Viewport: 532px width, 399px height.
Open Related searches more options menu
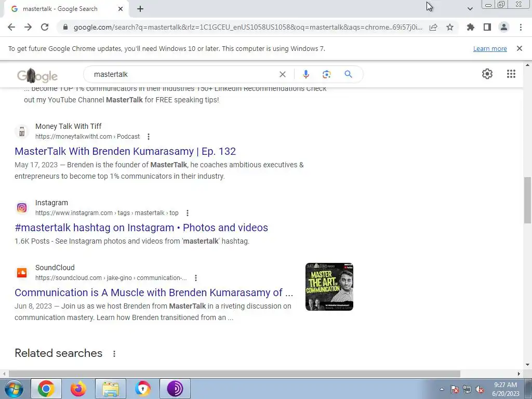coord(114,353)
